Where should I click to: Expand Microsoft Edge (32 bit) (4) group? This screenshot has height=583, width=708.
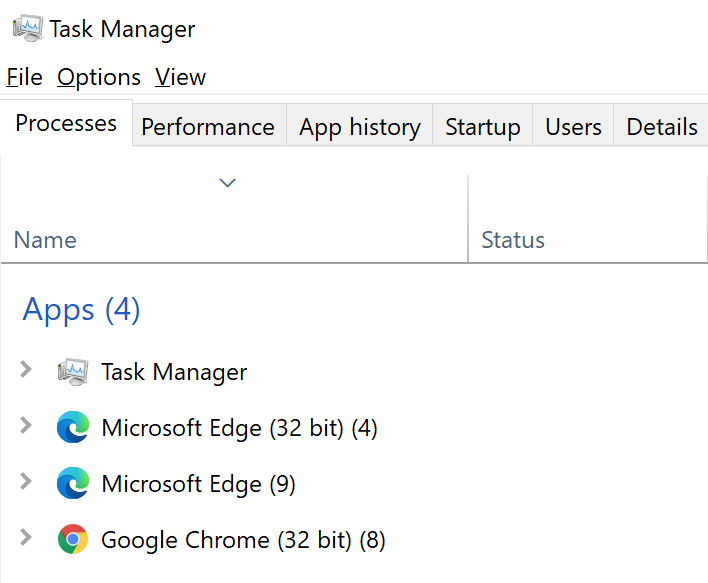tap(26, 425)
